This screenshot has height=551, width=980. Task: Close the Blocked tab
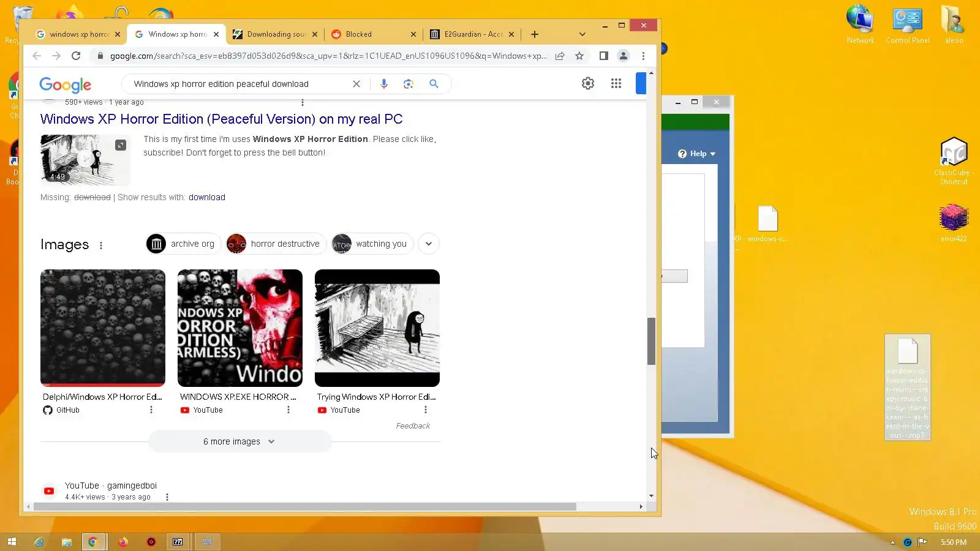[x=413, y=34]
